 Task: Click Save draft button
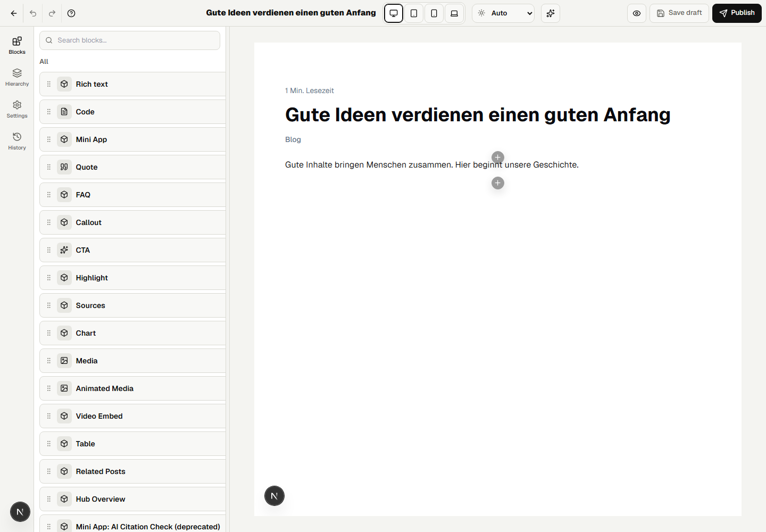click(x=679, y=13)
